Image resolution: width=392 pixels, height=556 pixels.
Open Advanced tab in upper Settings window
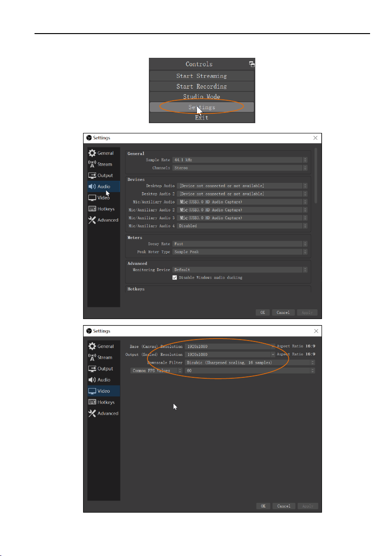[104, 220]
